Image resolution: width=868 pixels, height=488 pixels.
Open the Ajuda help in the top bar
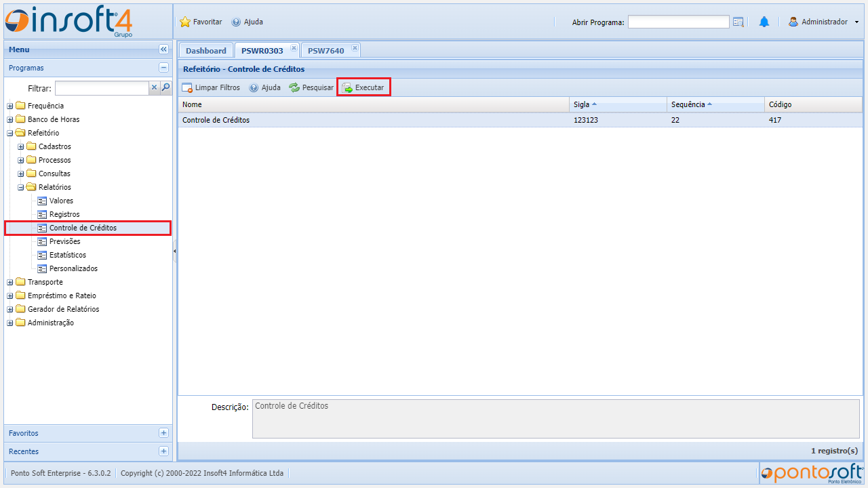pyautogui.click(x=247, y=22)
